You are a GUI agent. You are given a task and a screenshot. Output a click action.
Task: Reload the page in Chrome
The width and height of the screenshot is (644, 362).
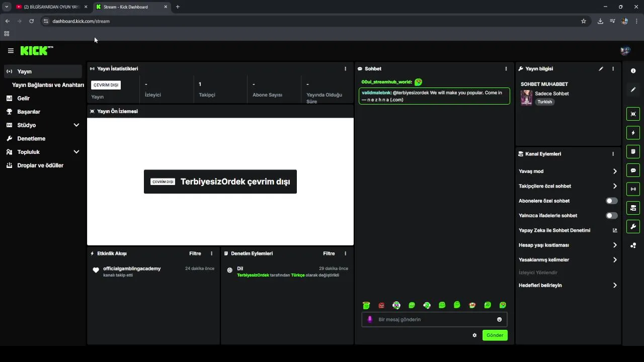(x=31, y=21)
